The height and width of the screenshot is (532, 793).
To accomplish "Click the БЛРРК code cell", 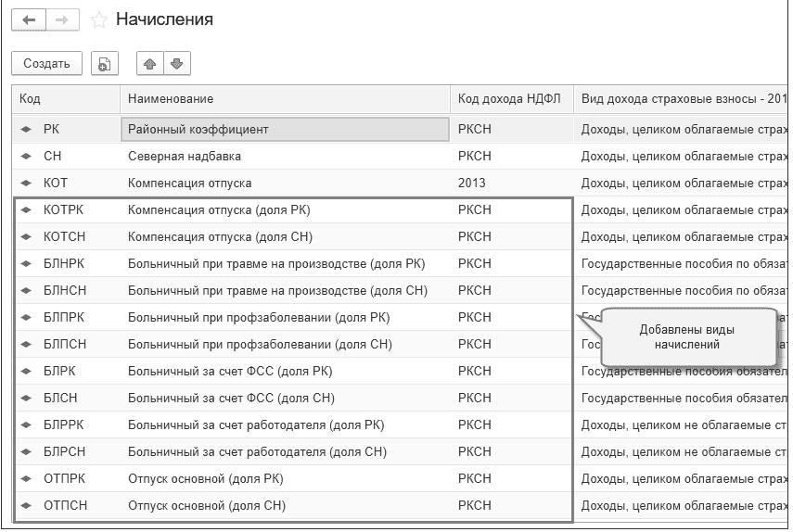I will 64,425.
